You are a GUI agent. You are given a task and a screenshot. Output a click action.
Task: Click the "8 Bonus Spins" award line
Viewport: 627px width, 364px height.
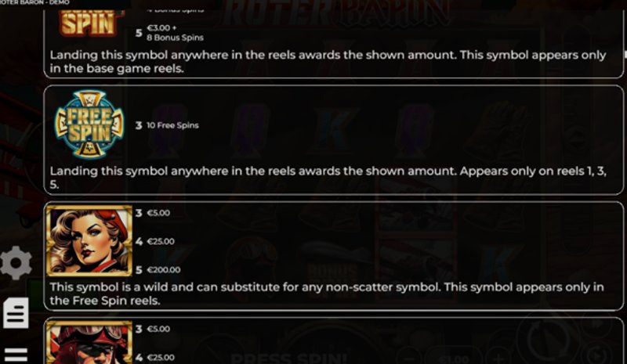175,38
